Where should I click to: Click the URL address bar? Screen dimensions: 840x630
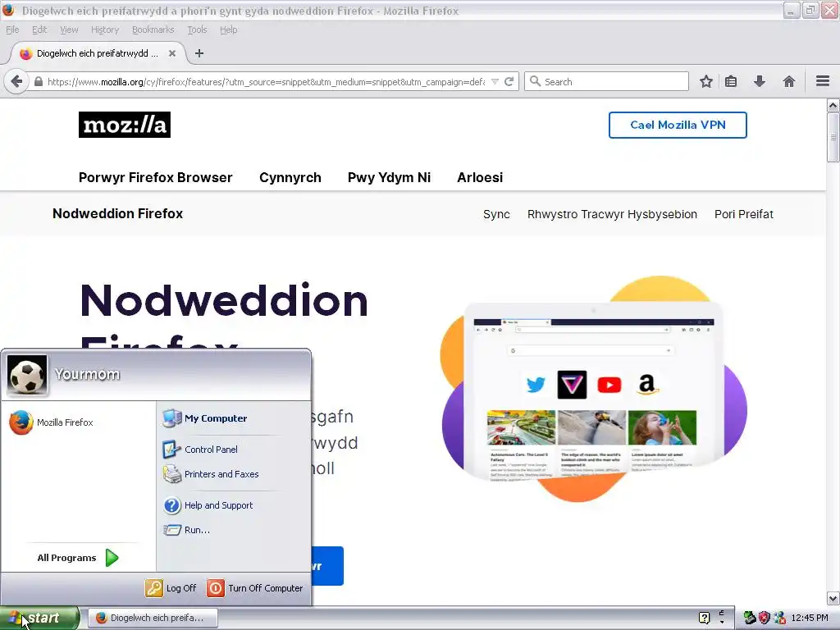(x=266, y=81)
